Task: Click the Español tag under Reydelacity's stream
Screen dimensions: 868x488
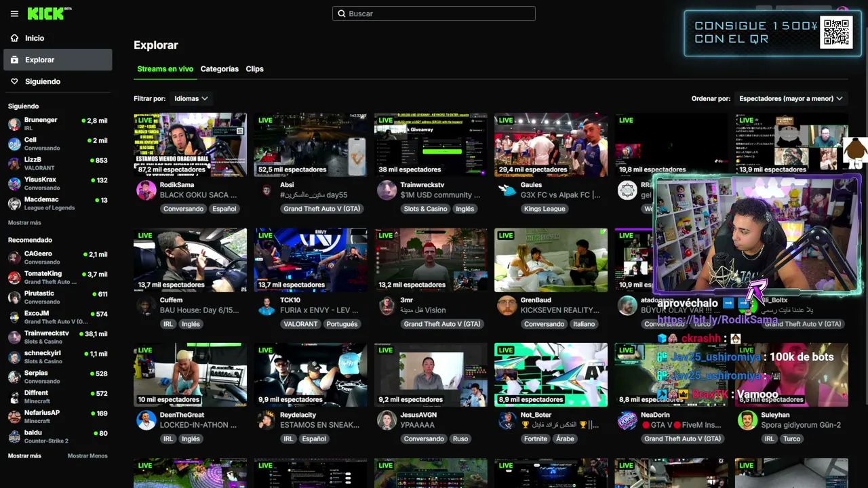Action: [x=314, y=439]
